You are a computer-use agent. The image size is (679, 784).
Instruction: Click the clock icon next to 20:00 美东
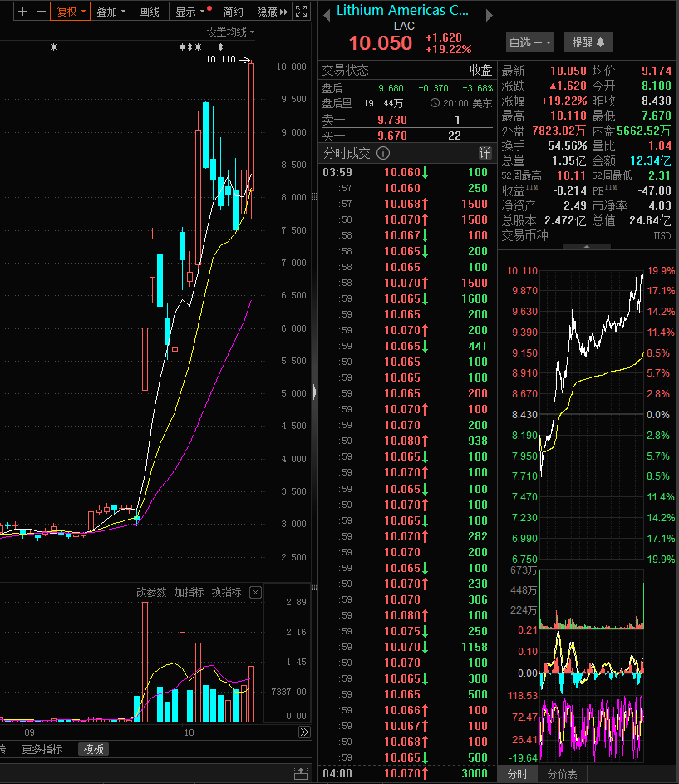(x=435, y=103)
